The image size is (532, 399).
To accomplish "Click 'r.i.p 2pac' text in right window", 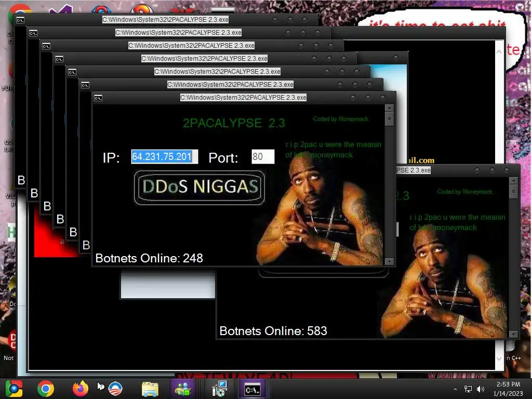I will [457, 222].
